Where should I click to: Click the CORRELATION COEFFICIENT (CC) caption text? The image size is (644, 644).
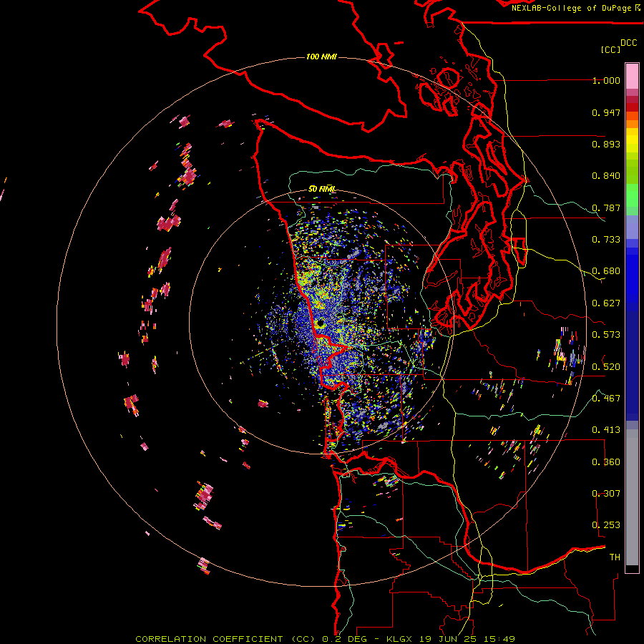pos(225,639)
